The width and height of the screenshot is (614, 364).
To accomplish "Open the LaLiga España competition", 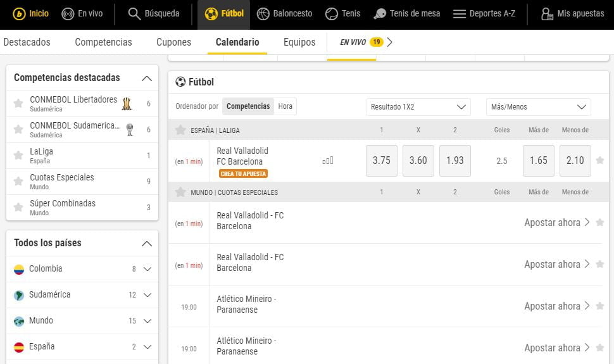I will (x=82, y=156).
